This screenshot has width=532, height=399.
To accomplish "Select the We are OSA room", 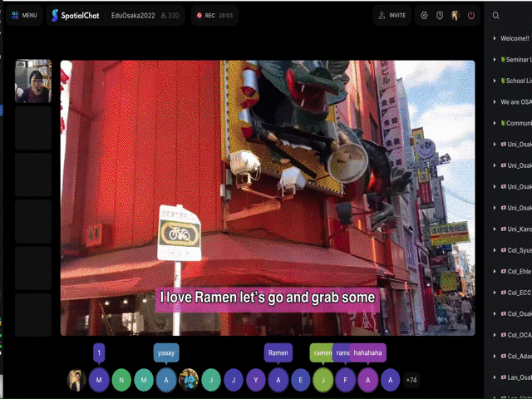I will [515, 102].
